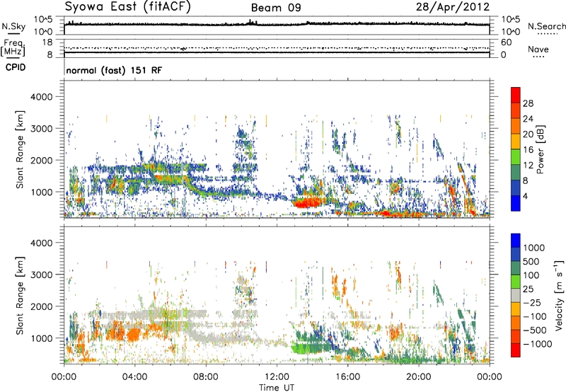
Task: Click the 'N.Sky' legend label
Action: [x=13, y=26]
